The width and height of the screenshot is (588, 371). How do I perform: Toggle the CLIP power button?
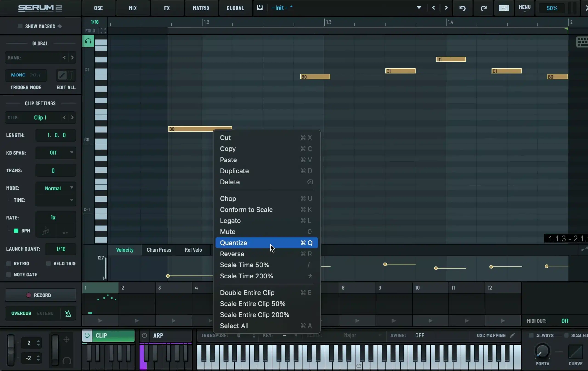tap(87, 335)
